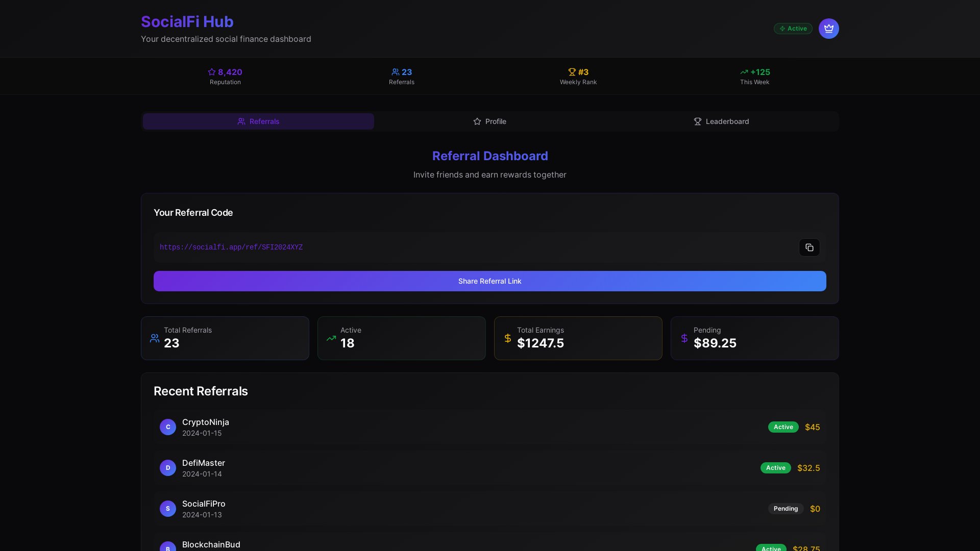Click the Total Earnings dollar icon
980x551 pixels.
coord(507,338)
